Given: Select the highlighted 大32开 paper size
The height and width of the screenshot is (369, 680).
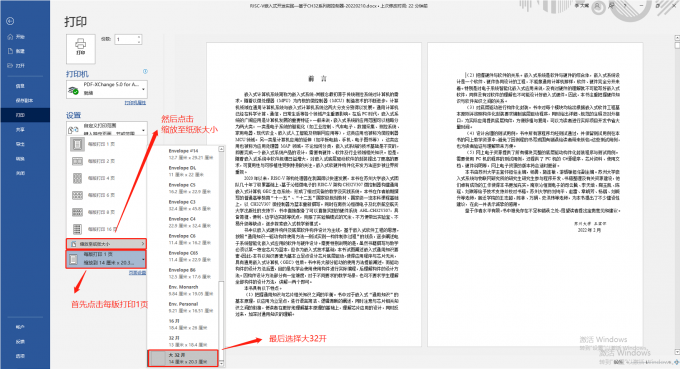Looking at the screenshot, I should pyautogui.click(x=183, y=358).
